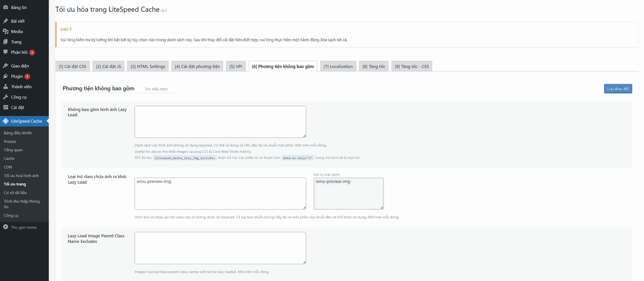The image size is (644, 281).
Task: Focus Loại trừ class Lazy Load textarea
Action: (220, 193)
